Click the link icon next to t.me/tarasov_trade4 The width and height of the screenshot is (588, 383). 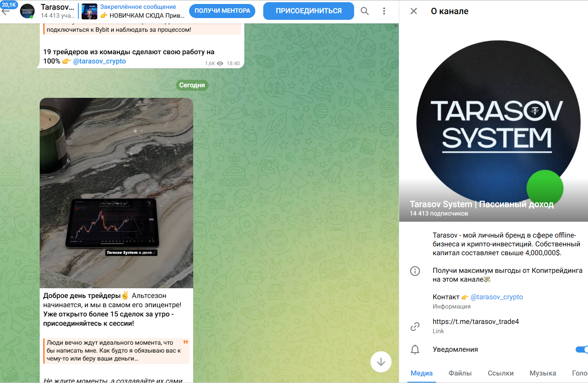[415, 326]
